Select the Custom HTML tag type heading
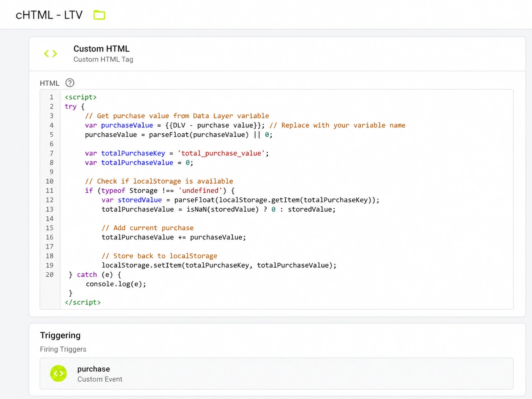Image resolution: width=532 pixels, height=399 pixels. pyautogui.click(x=101, y=49)
